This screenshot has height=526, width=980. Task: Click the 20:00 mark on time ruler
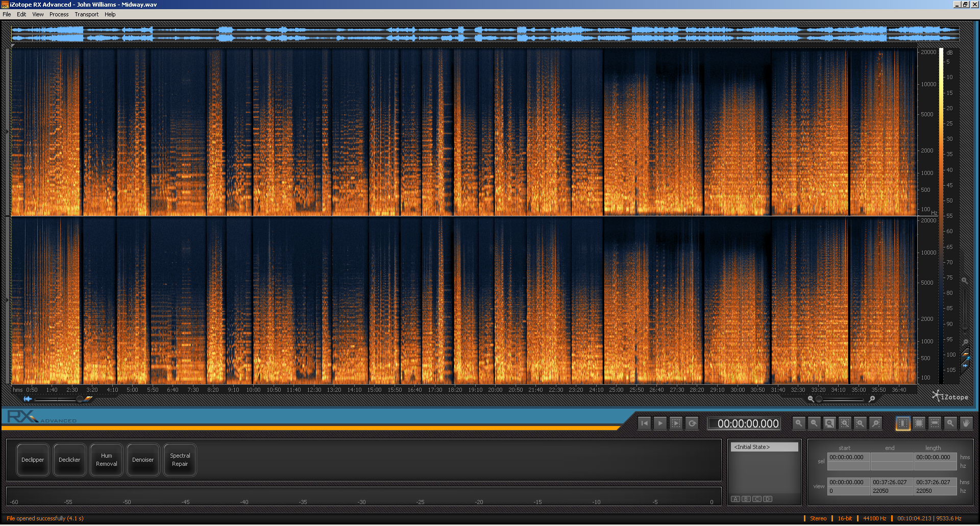point(495,390)
